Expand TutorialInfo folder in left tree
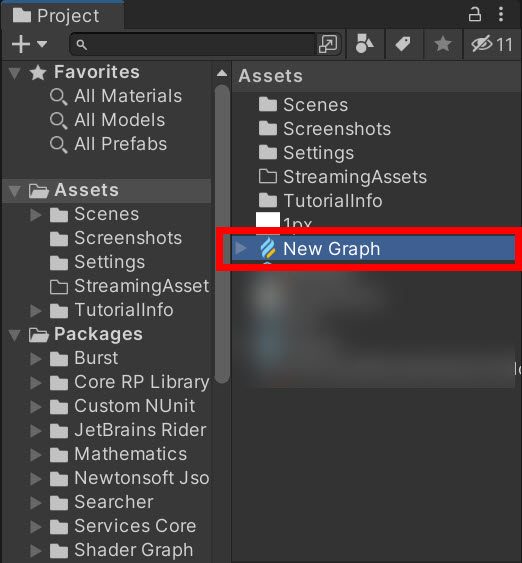The width and height of the screenshot is (522, 563). click(35, 311)
